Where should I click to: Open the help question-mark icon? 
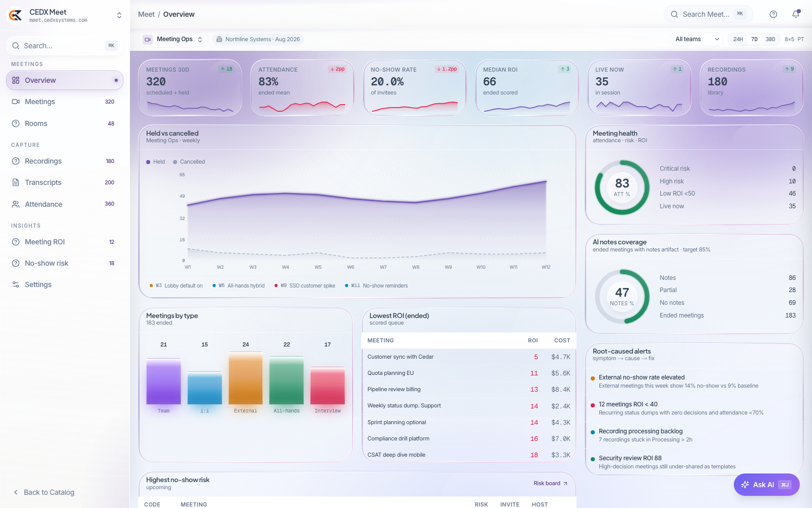tap(773, 14)
